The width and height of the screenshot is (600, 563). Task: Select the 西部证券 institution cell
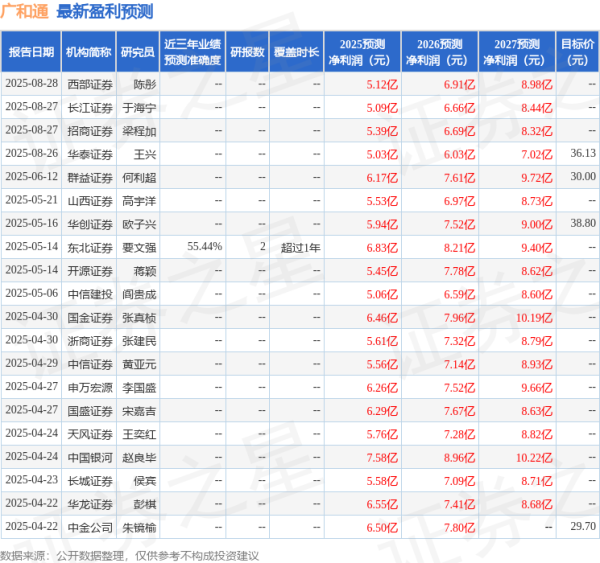point(90,84)
